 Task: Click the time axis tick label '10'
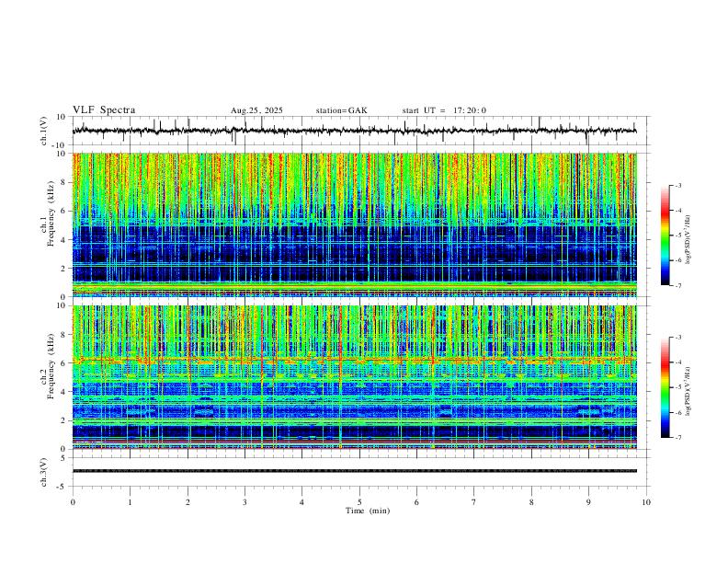[646, 502]
